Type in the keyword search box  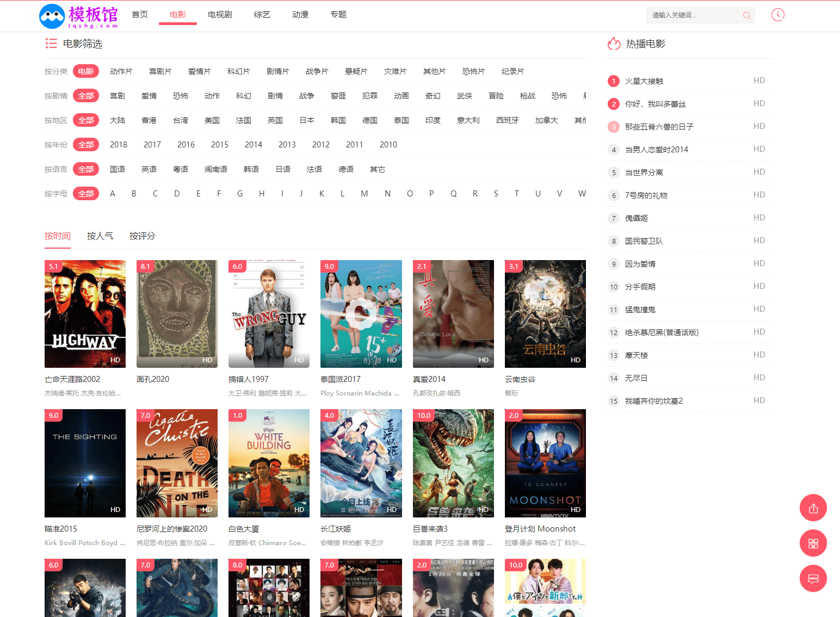pyautogui.click(x=694, y=15)
